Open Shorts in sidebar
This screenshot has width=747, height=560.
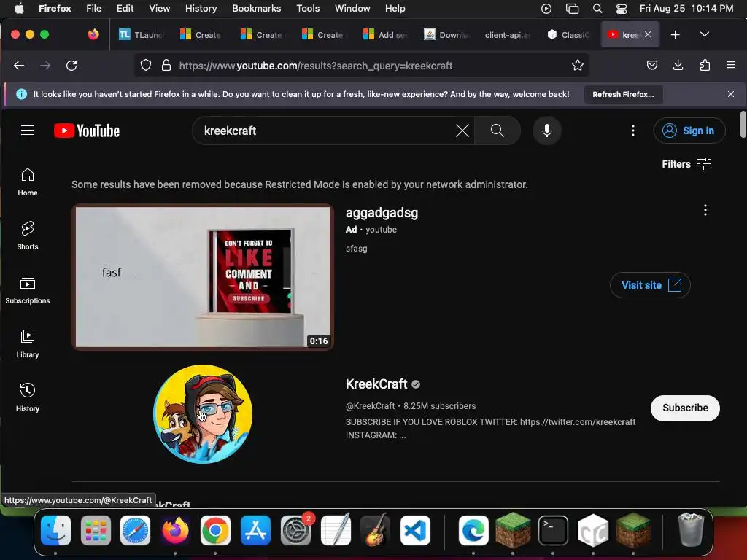(28, 236)
